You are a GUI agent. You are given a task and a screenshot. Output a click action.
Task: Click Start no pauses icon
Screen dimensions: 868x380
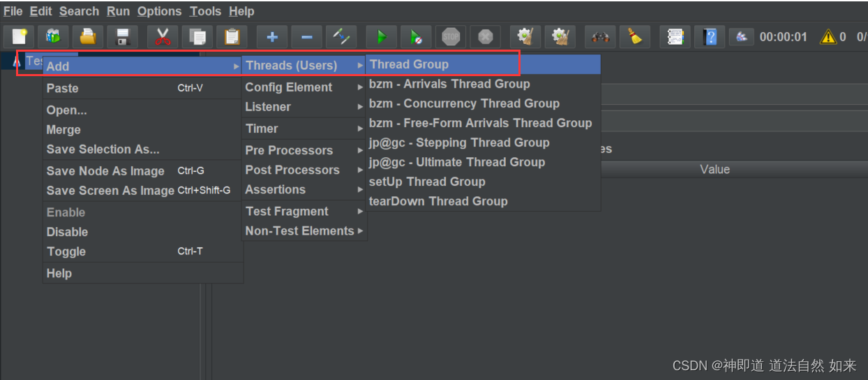pyautogui.click(x=416, y=37)
